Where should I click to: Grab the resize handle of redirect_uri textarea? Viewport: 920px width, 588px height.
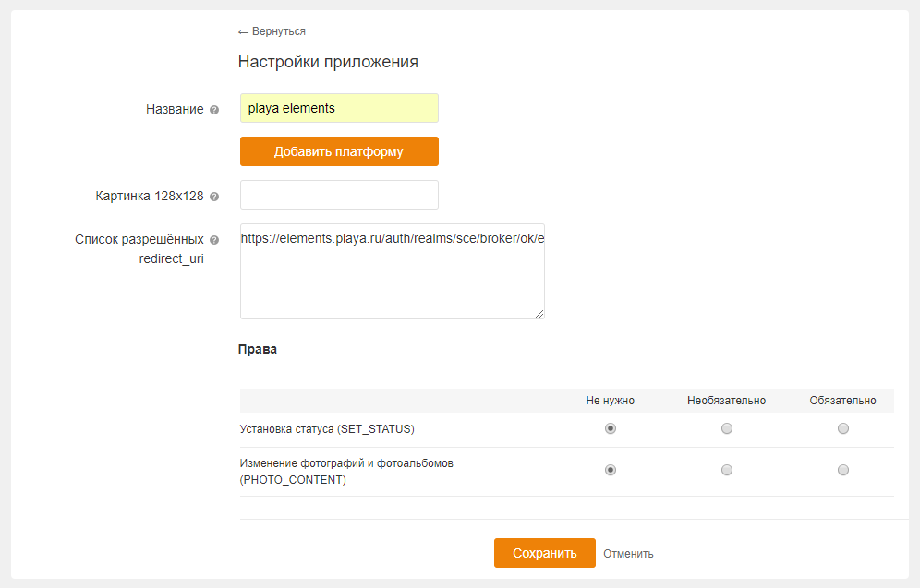tap(539, 314)
